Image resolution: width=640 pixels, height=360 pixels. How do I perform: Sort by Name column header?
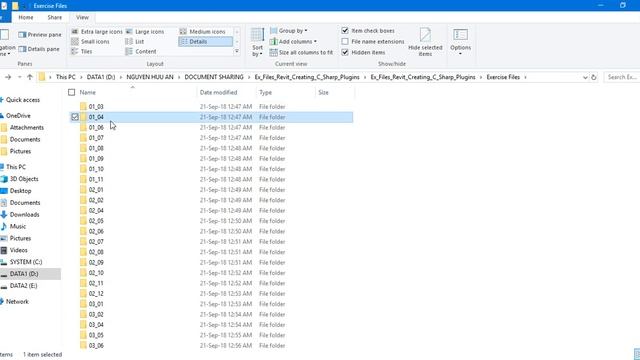click(x=88, y=93)
